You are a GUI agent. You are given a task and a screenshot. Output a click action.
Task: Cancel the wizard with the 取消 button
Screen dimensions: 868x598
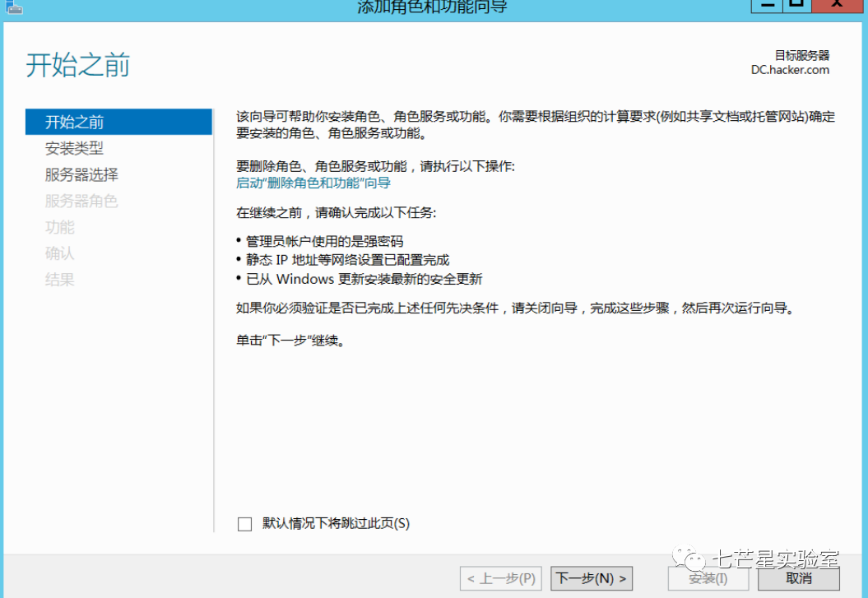click(x=798, y=578)
